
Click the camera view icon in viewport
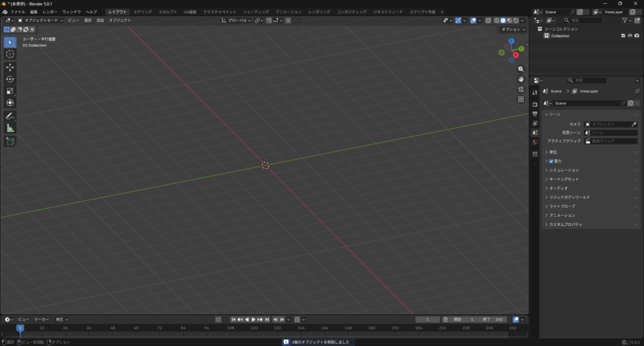tap(521, 89)
